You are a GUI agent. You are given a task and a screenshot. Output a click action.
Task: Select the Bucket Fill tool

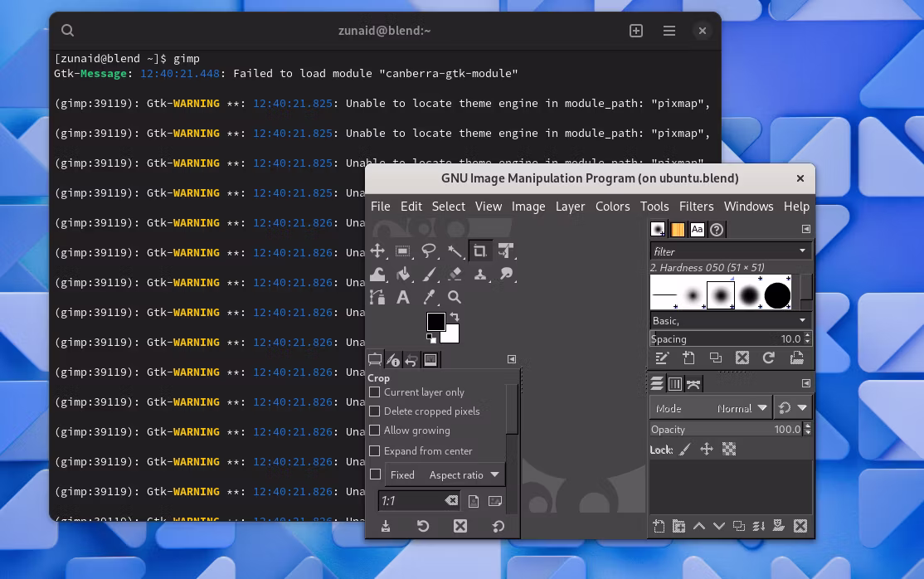click(403, 275)
